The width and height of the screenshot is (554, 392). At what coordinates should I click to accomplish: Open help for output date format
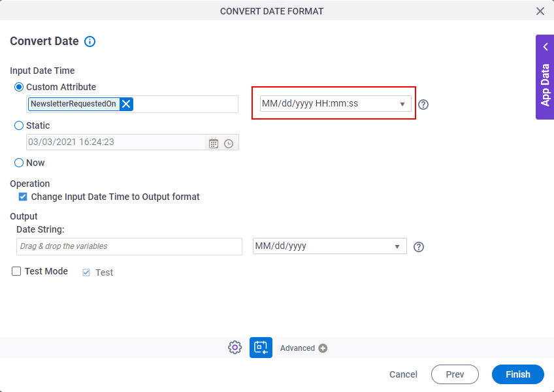click(x=418, y=247)
